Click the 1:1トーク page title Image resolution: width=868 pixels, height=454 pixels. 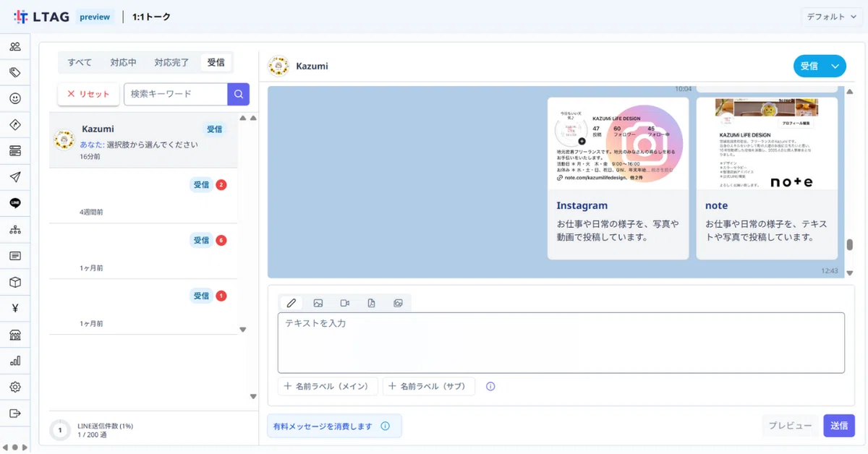[152, 17]
